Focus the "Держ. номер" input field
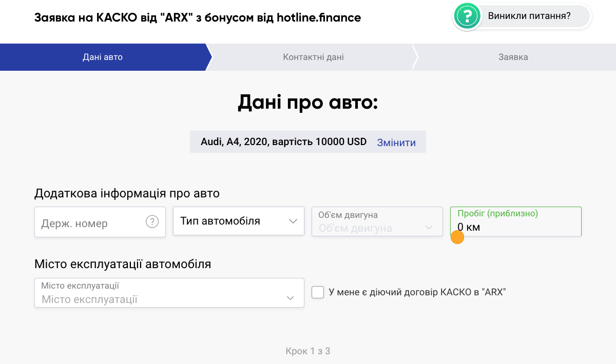Image resolution: width=616 pixels, height=364 pixels. click(x=100, y=222)
